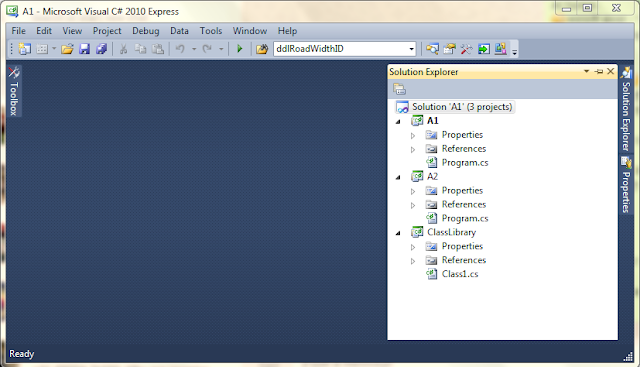This screenshot has height=367, width=640.
Task: Collapse the A1 project node
Action: coord(398,121)
